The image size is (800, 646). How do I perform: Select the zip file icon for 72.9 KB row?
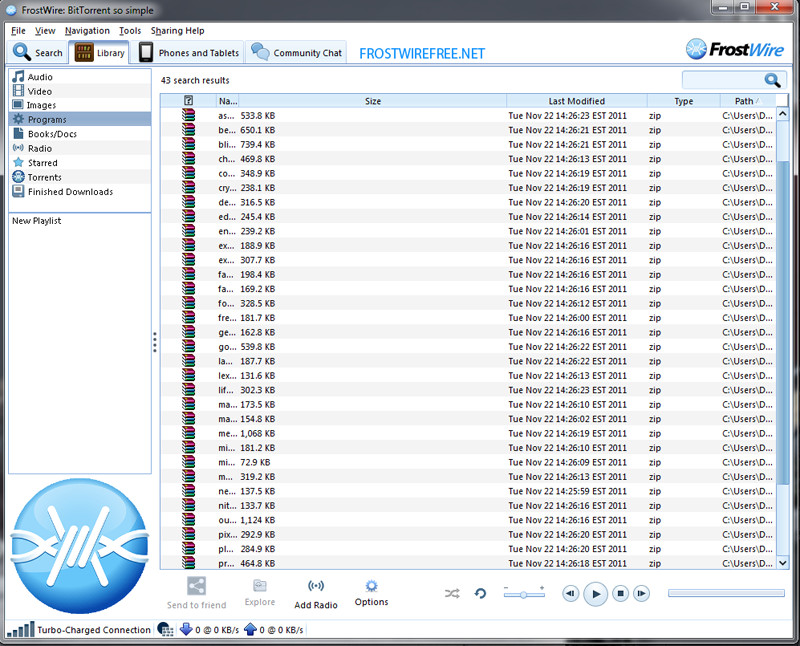(x=188, y=462)
